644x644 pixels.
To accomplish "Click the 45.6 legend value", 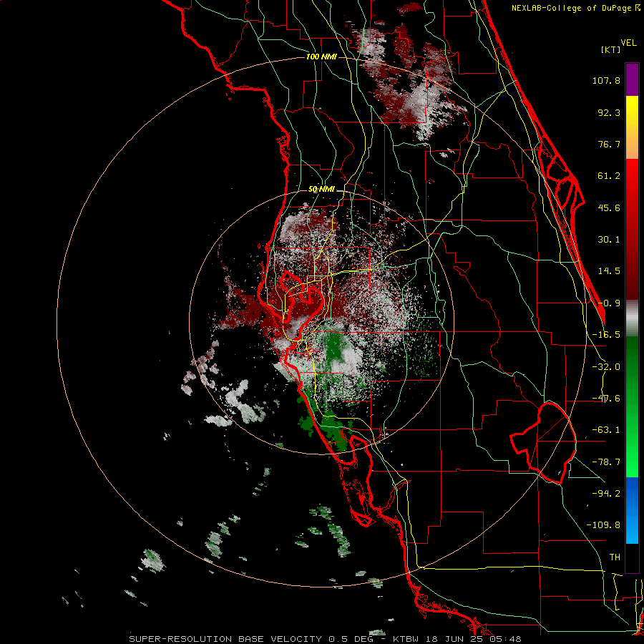I will coord(609,208).
